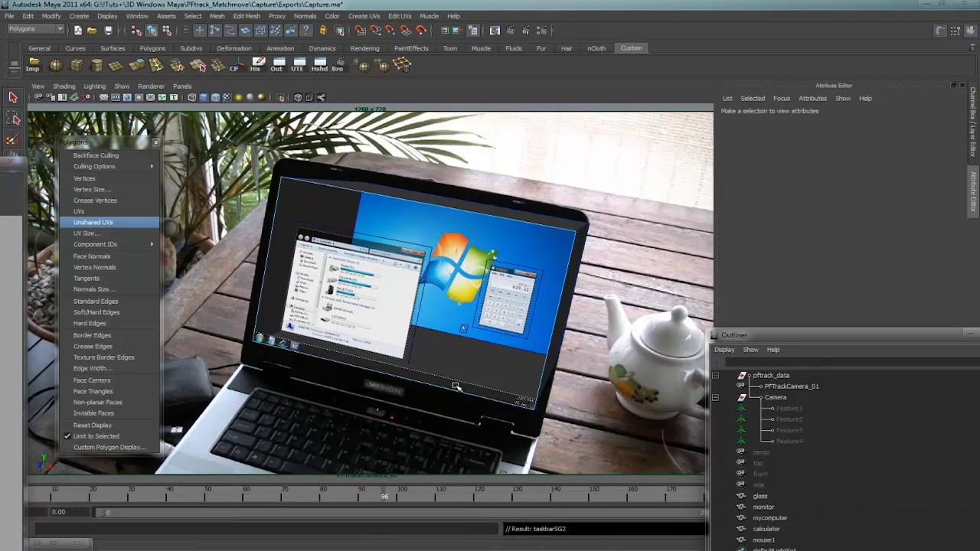Collapse the Camera node in Outliner
980x551 pixels.
tap(715, 398)
